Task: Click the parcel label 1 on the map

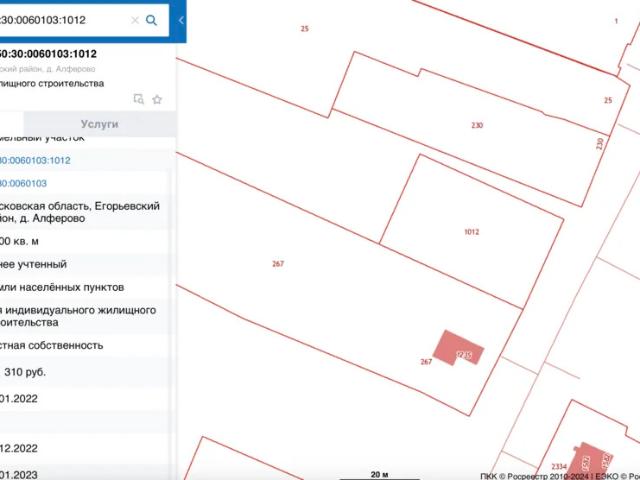Action: click(616, 21)
